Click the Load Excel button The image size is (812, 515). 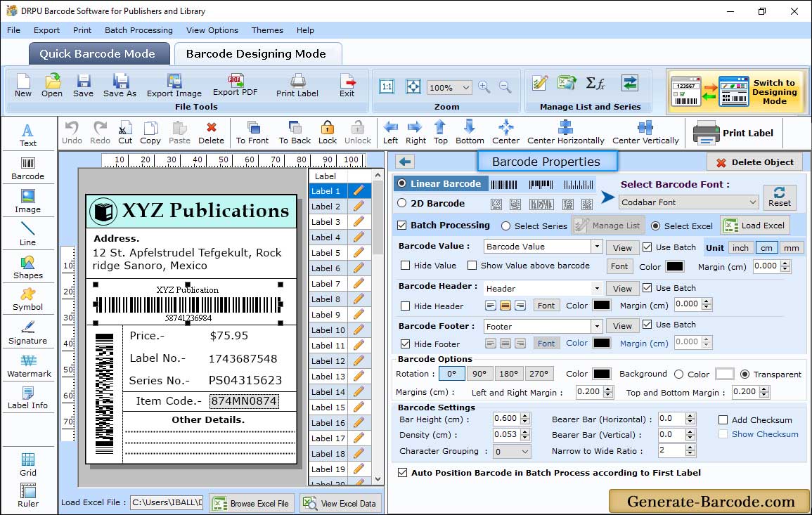pyautogui.click(x=755, y=225)
